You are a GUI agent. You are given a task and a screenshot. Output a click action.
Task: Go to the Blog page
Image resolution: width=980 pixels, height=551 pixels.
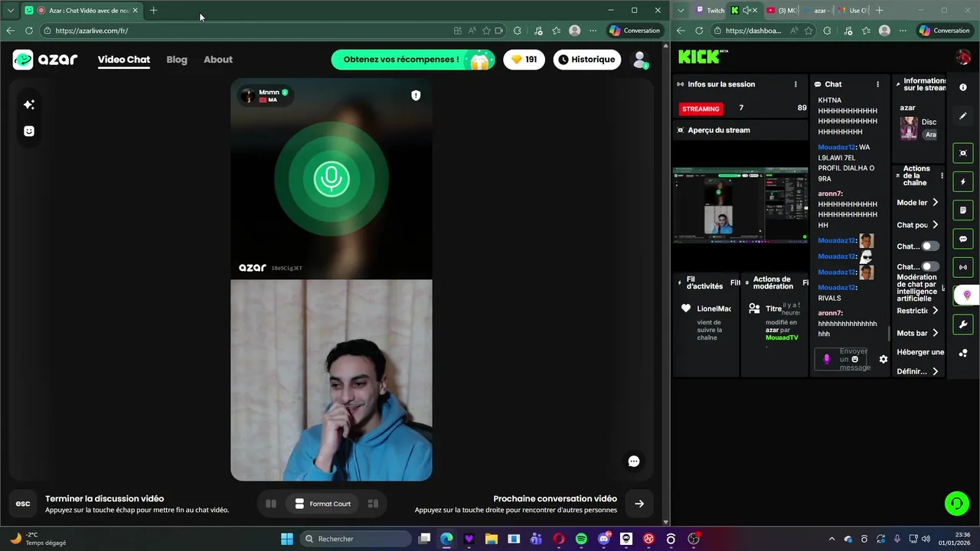pyautogui.click(x=177, y=60)
